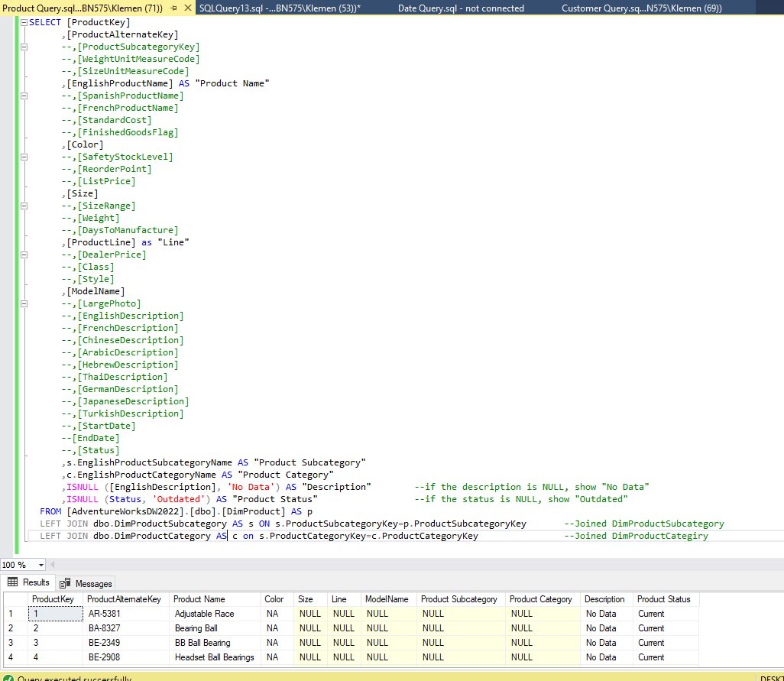The width and height of the screenshot is (784, 681).
Task: Click the --Joined DimProductCategiry comment
Action: pos(636,536)
